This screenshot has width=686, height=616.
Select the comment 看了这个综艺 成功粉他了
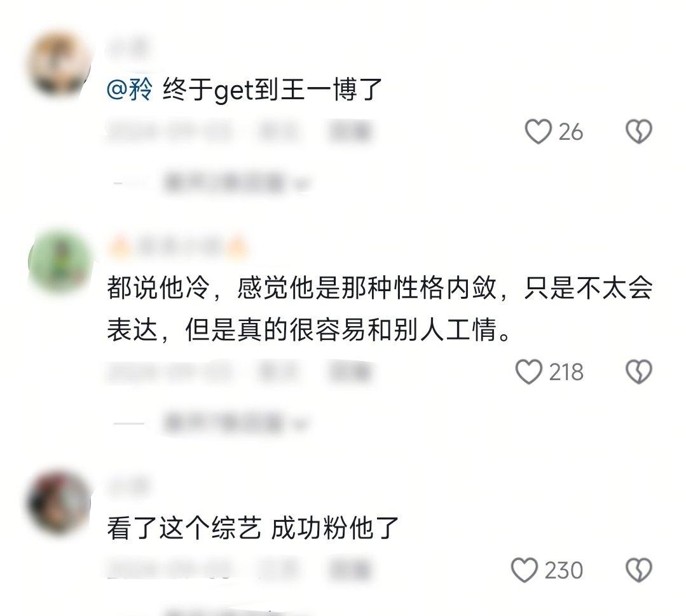point(252,528)
